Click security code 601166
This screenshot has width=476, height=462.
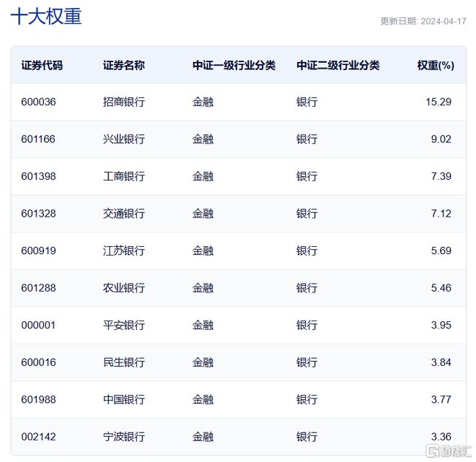pos(38,139)
